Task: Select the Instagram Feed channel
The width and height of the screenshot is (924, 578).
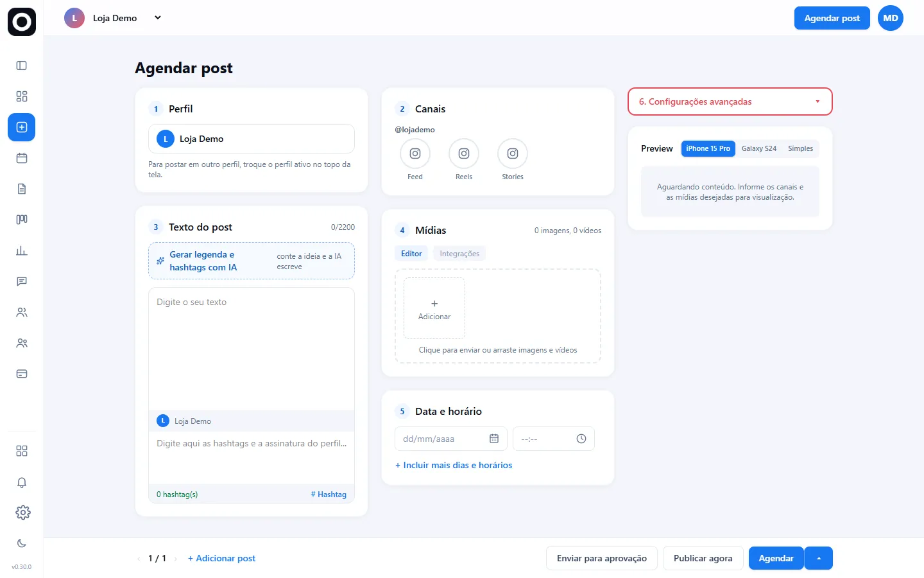Action: coord(415,153)
